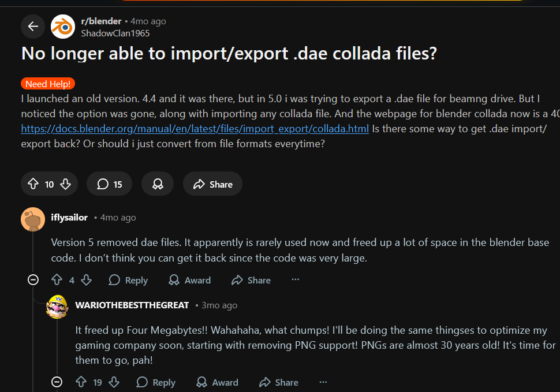This screenshot has height=392, width=560.
Task: Open more options on iflysailor's comment
Action: pos(296,280)
